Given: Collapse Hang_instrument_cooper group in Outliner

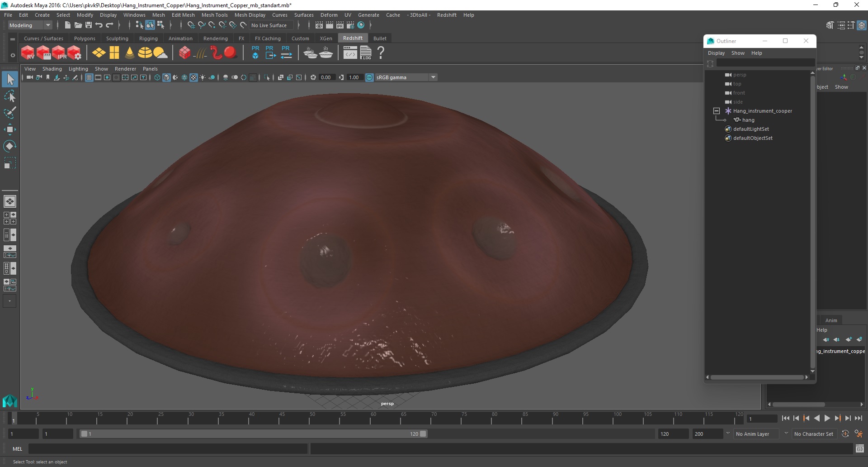Looking at the screenshot, I should click(x=717, y=111).
